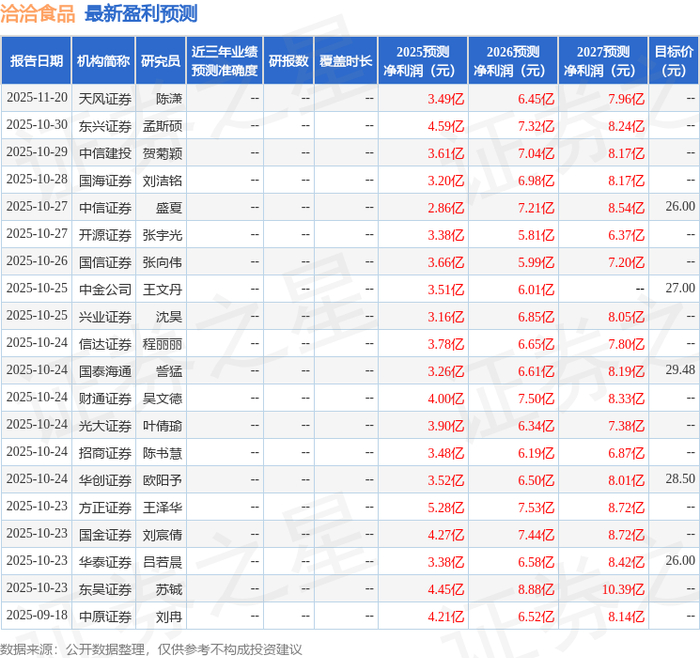Select the 覆盖时长 column header

click(346, 61)
